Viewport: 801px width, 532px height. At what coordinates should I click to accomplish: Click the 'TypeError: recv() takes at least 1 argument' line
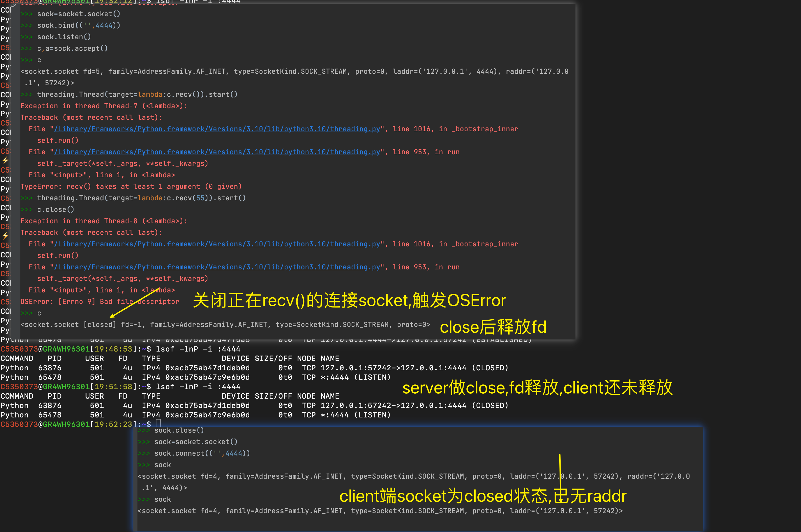[x=131, y=186]
